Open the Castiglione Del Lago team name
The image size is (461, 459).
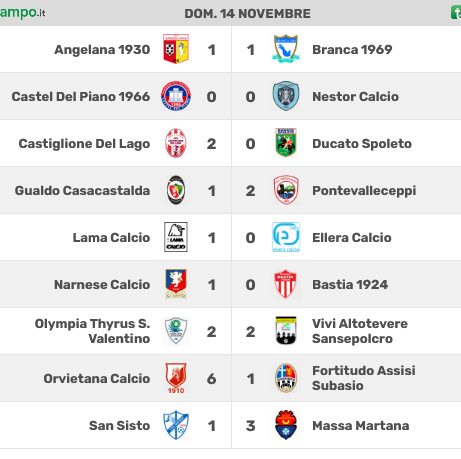[84, 144]
